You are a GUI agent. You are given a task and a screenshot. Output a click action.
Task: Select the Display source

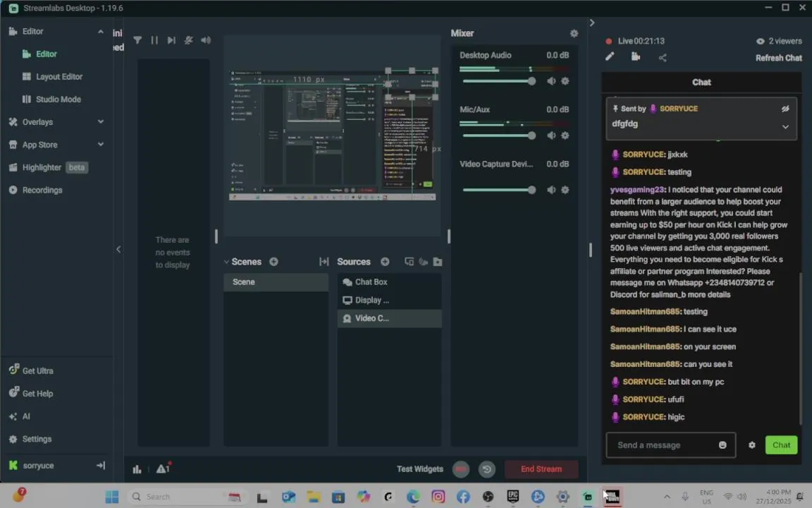(389, 300)
